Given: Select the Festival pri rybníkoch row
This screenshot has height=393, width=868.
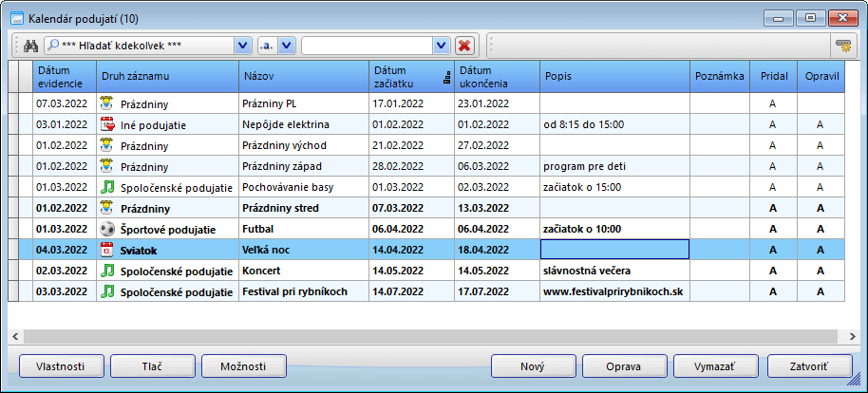Looking at the screenshot, I should click(x=303, y=291).
